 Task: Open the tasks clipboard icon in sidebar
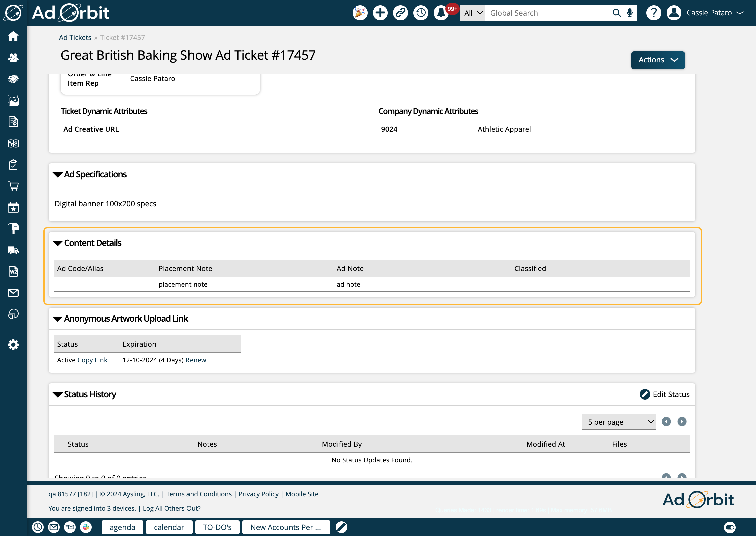(13, 165)
